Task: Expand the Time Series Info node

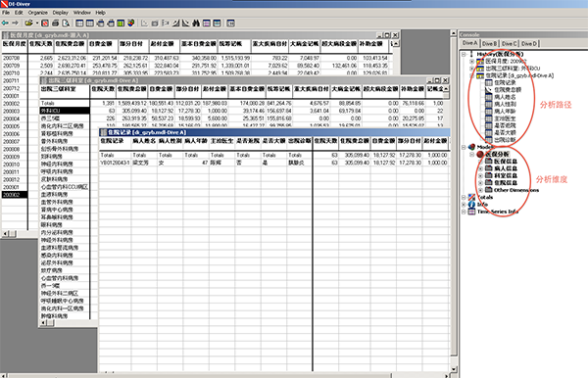Action: tap(464, 212)
